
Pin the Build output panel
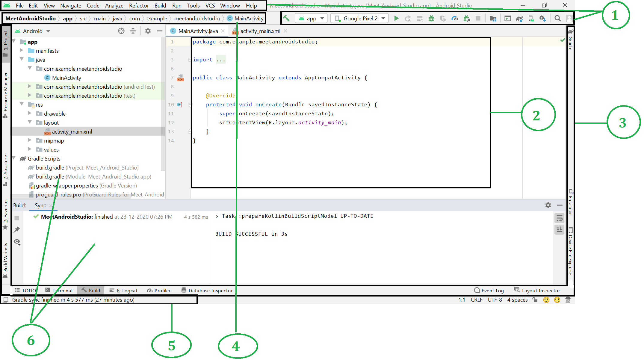pos(17,230)
